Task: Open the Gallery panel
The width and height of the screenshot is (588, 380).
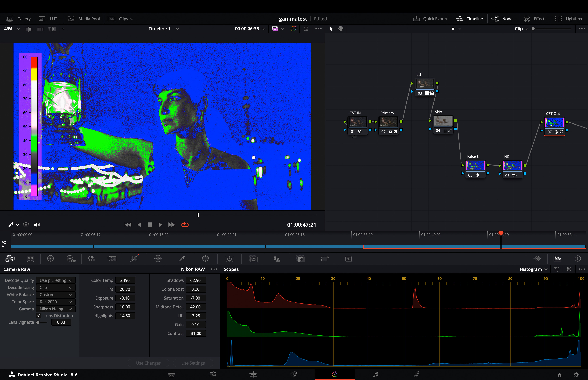Action: click(x=19, y=19)
